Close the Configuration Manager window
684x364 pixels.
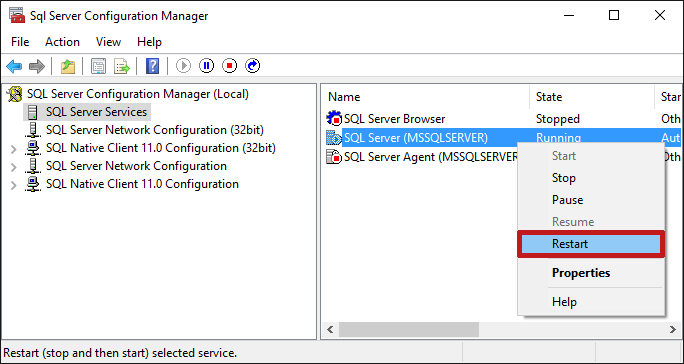[660, 15]
